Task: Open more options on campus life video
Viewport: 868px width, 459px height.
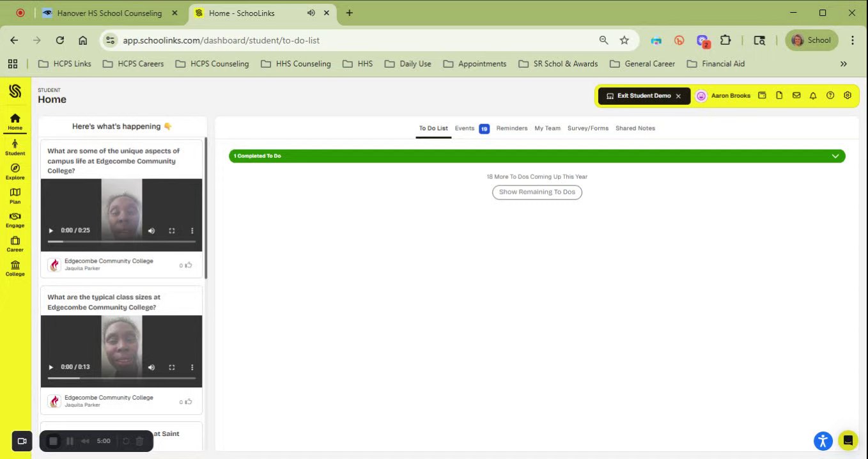Action: [x=192, y=231]
